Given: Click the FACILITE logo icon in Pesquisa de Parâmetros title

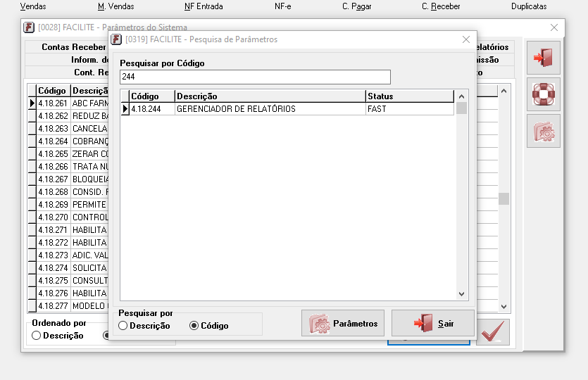Looking at the screenshot, I should [x=116, y=39].
